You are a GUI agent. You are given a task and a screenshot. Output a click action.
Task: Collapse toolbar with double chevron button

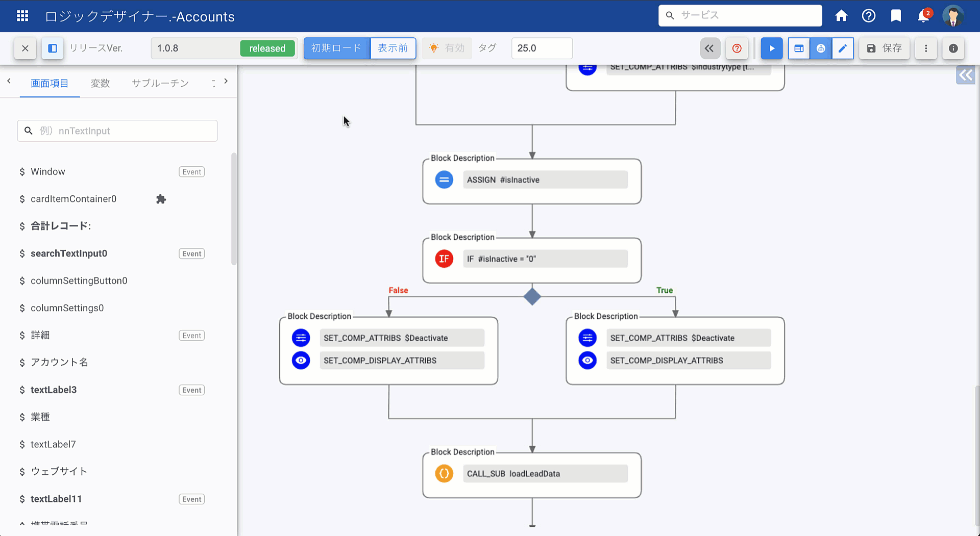709,48
